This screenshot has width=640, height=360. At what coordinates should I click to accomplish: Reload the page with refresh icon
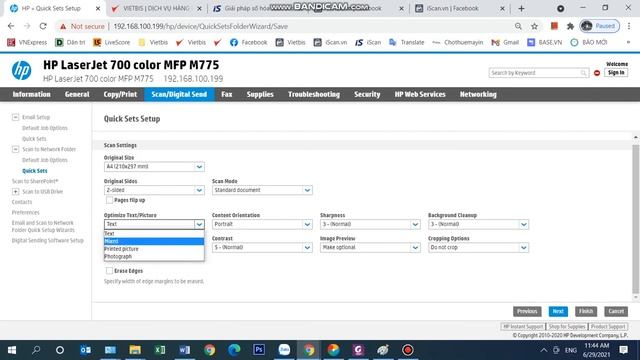tap(43, 26)
